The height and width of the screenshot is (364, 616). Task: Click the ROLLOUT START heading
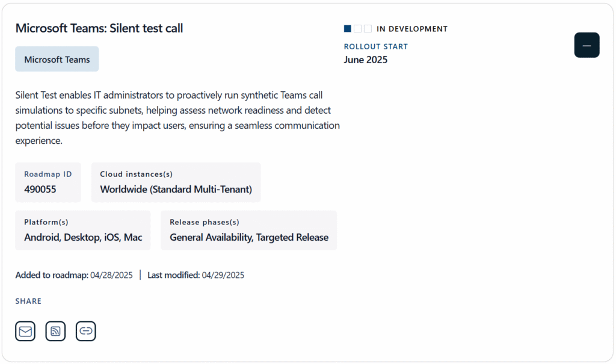point(375,46)
